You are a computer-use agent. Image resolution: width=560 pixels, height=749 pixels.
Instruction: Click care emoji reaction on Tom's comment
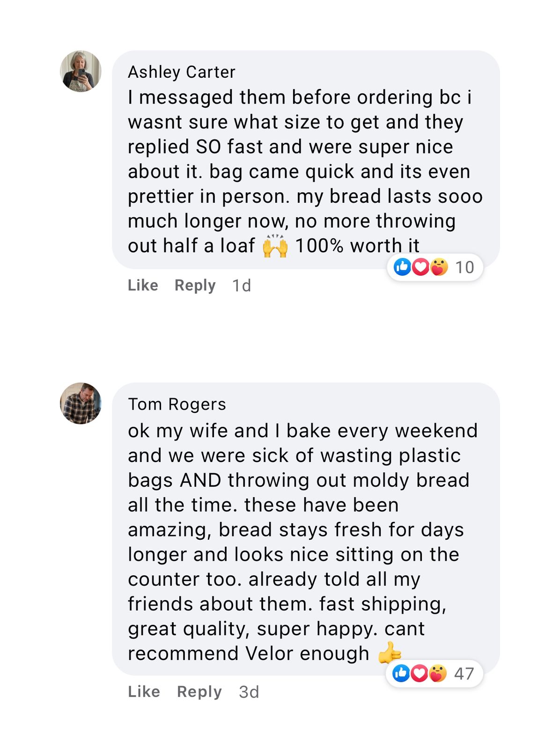(438, 673)
